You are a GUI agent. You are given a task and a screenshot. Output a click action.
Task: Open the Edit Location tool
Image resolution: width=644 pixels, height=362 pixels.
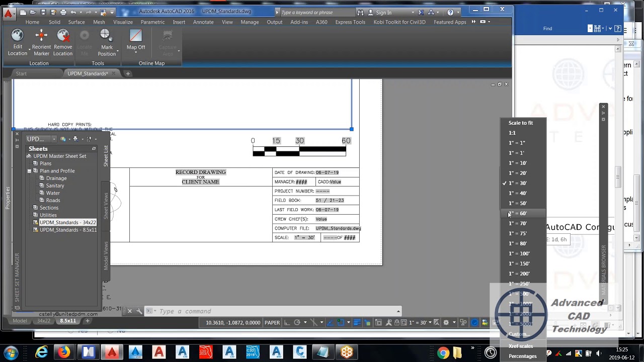click(18, 42)
